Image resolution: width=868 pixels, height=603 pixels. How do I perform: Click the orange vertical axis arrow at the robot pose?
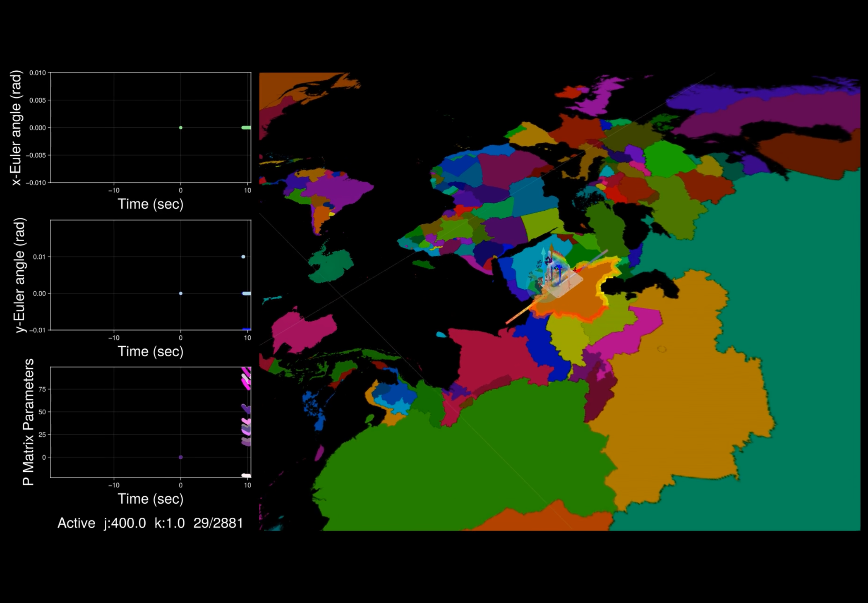click(x=552, y=248)
